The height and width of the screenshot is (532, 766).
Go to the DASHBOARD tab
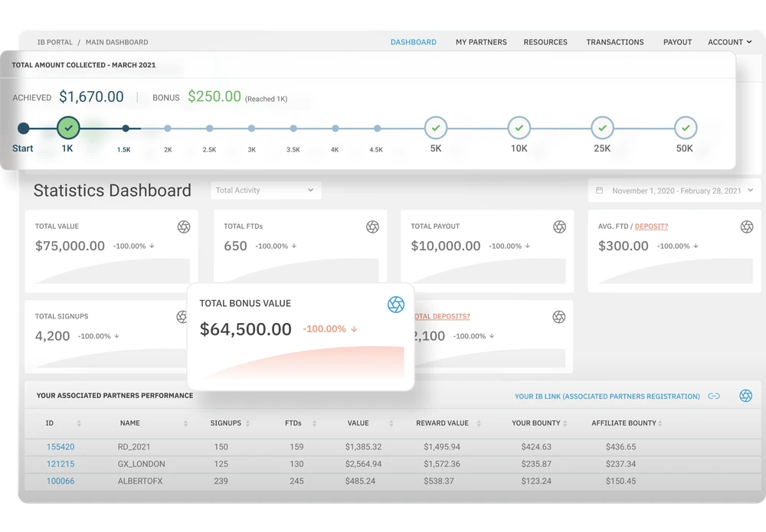pos(414,42)
